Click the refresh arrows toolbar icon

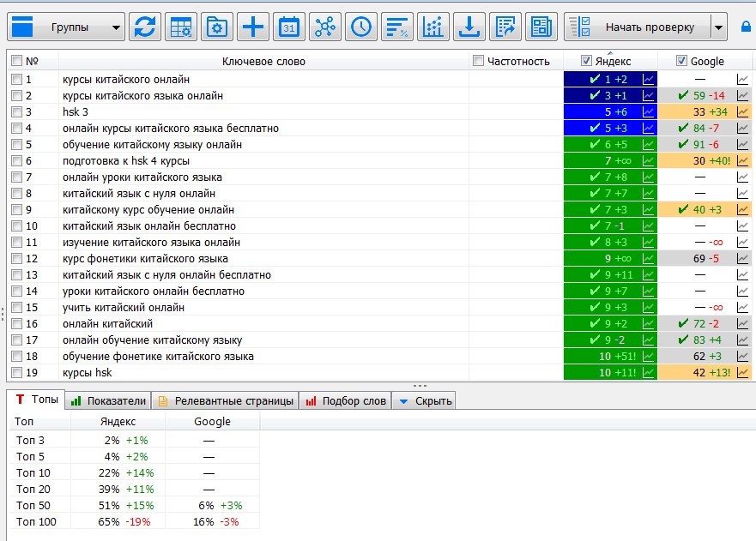pos(145,27)
